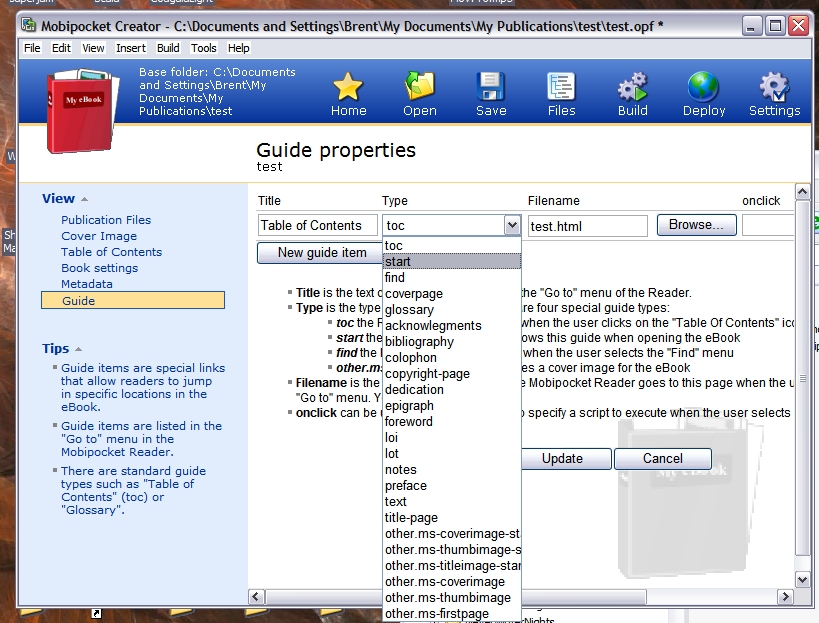This screenshot has height=623, width=819.
Task: Open the Publication Files link
Action: [x=106, y=220]
